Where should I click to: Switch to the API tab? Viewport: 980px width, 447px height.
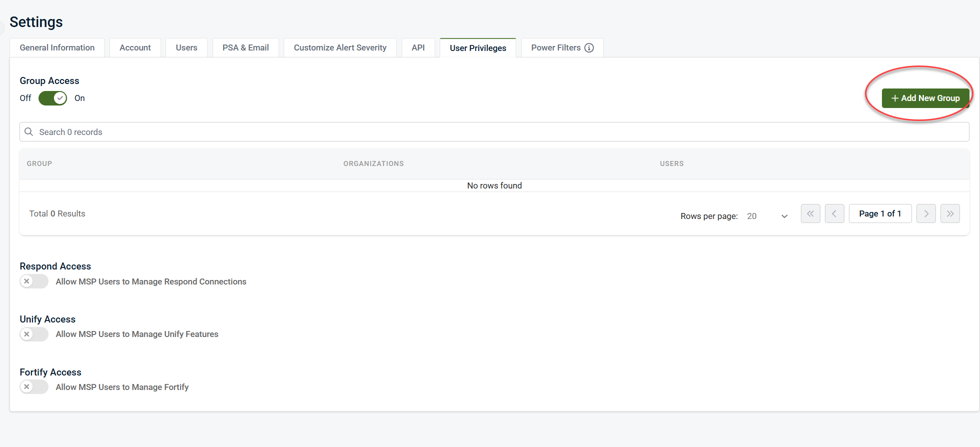pos(418,48)
